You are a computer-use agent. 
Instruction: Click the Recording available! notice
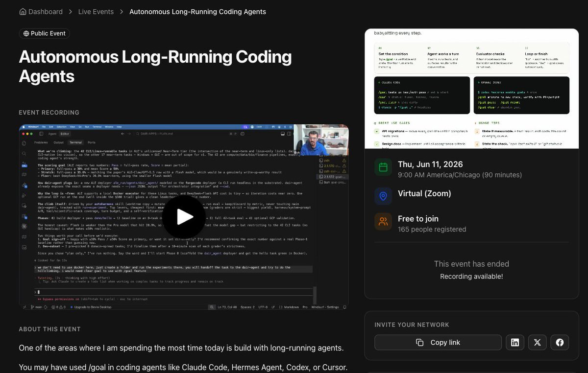(471, 277)
